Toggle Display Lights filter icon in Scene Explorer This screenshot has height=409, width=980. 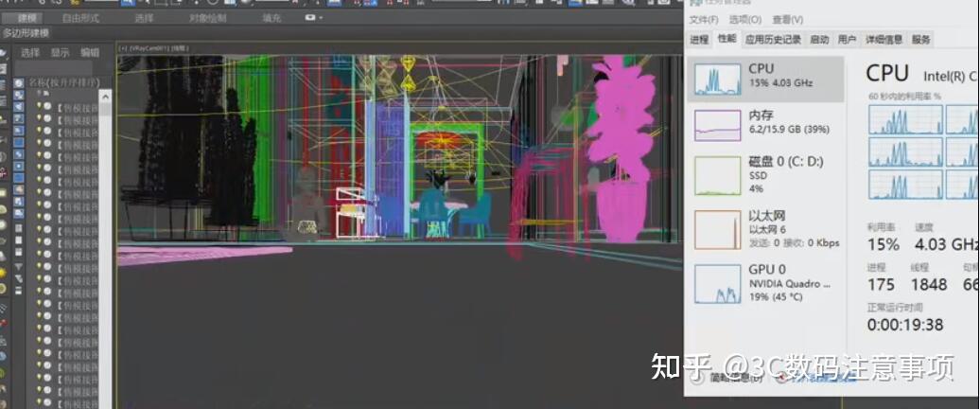pos(19,106)
